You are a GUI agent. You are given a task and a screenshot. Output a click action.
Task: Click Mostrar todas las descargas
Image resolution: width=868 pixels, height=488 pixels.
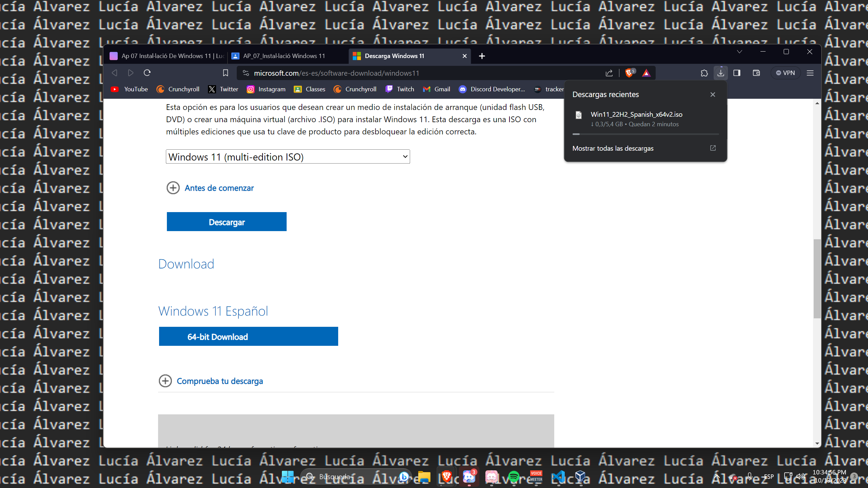(x=613, y=148)
